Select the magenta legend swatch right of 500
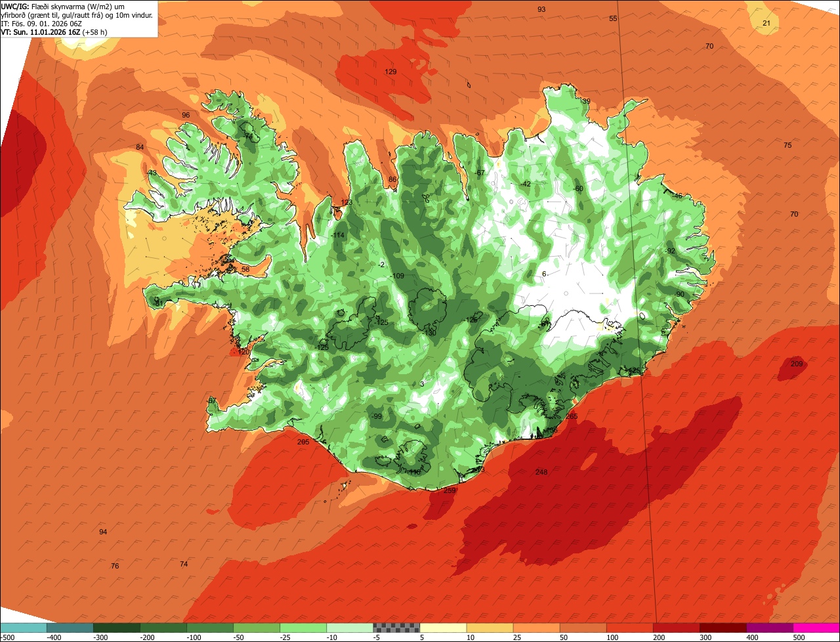840x642 pixels. [x=816, y=628]
